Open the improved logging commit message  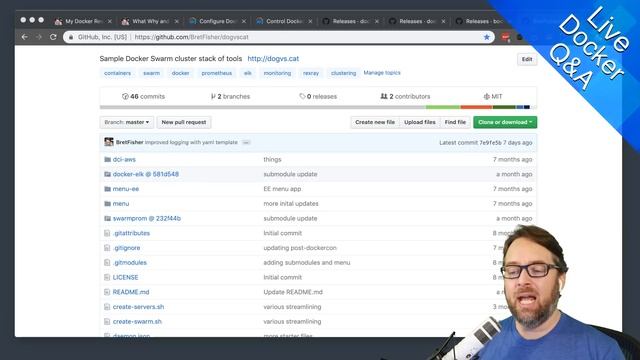[x=191, y=142]
